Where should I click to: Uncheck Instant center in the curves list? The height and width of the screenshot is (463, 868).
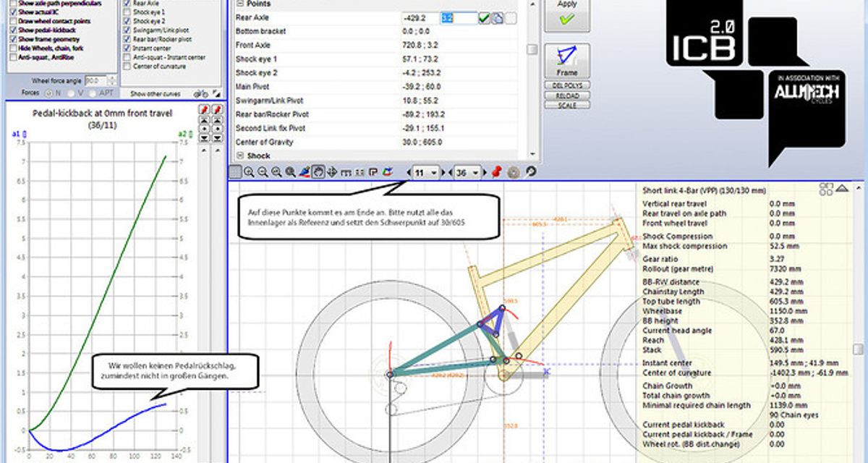click(x=127, y=48)
